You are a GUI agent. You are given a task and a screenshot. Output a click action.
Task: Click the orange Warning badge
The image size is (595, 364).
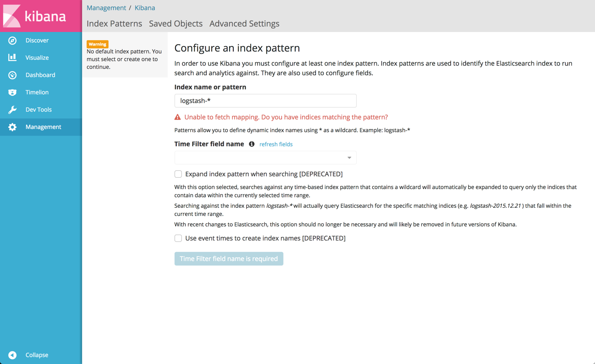click(97, 44)
